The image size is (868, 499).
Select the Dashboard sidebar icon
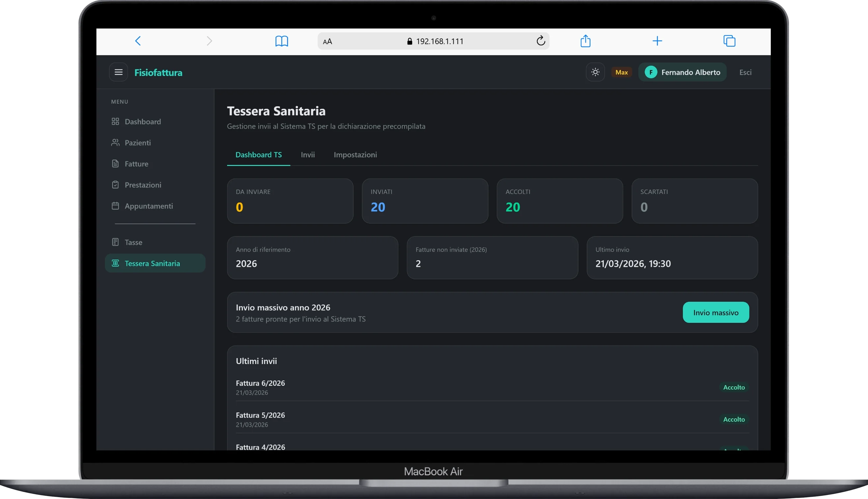coord(115,121)
